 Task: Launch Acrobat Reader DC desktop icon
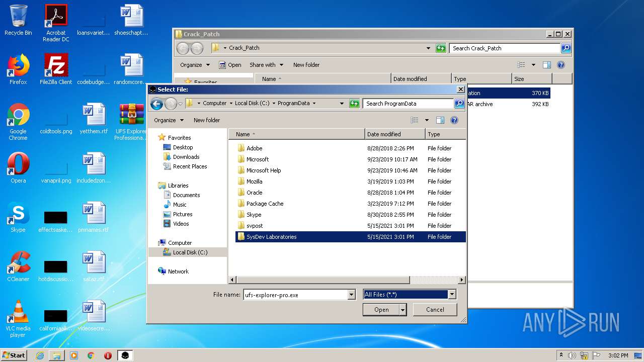pos(56,23)
